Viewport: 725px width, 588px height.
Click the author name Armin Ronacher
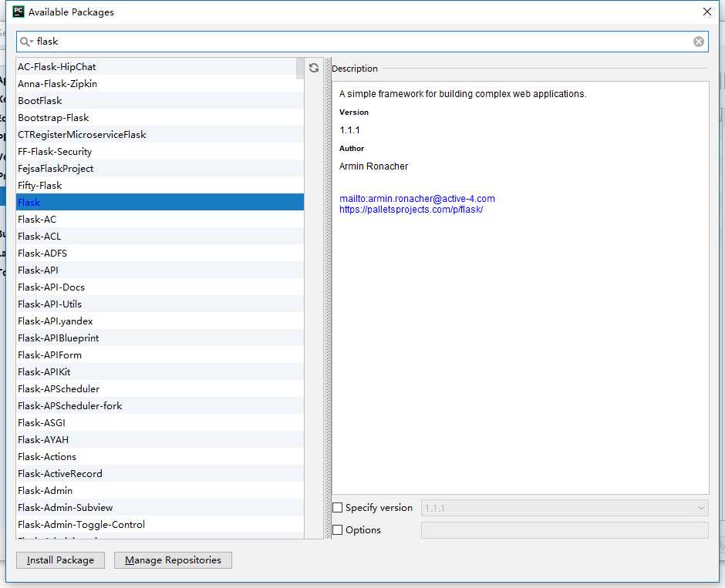click(x=373, y=166)
